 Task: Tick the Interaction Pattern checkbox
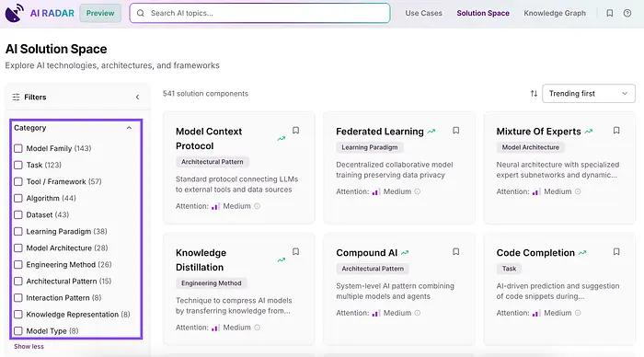click(18, 298)
